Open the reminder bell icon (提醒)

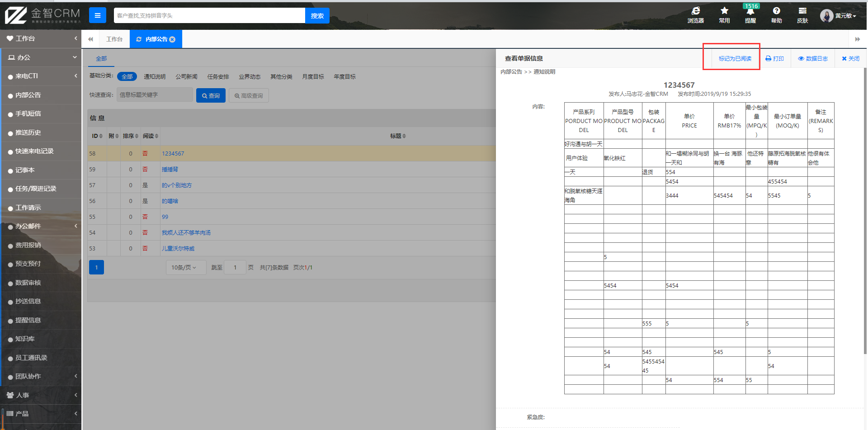[x=750, y=15]
